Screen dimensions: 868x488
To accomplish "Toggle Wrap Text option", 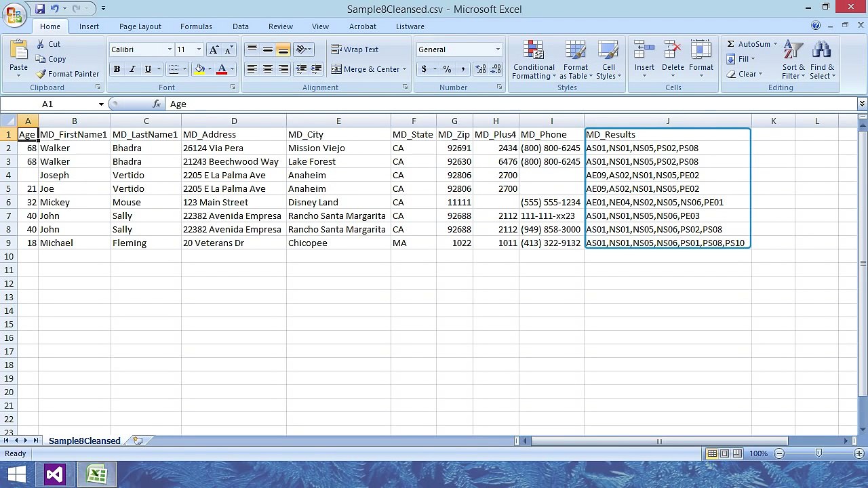I will tap(355, 49).
